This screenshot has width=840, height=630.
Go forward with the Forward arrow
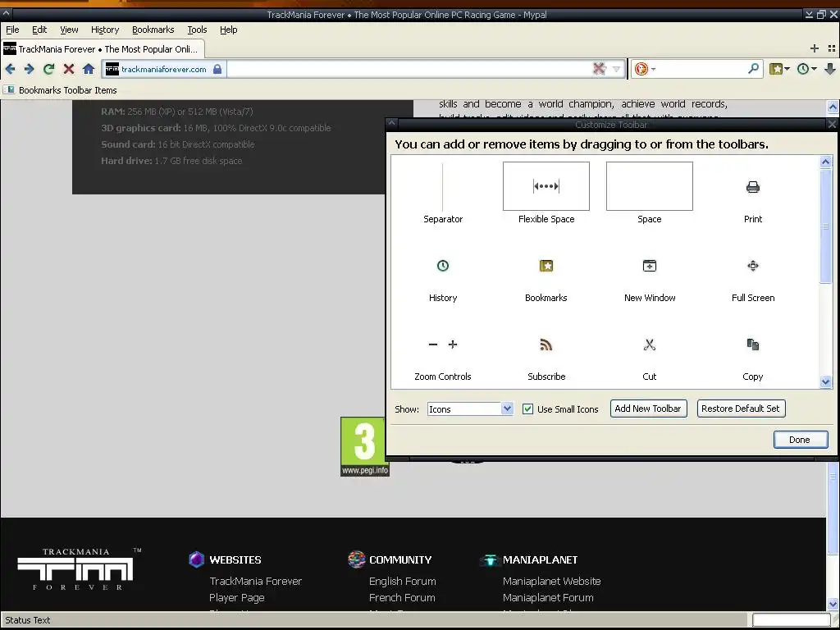click(x=30, y=69)
